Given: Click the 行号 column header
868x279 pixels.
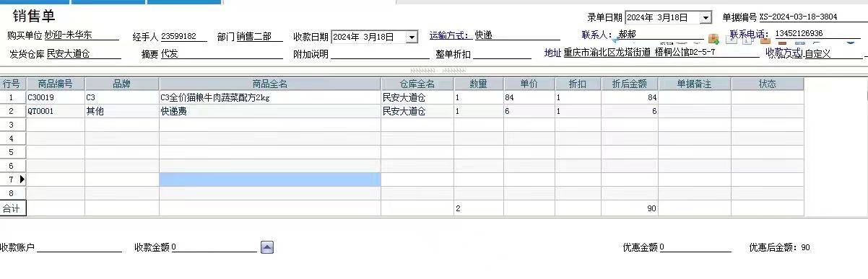Looking at the screenshot, I should point(13,84).
